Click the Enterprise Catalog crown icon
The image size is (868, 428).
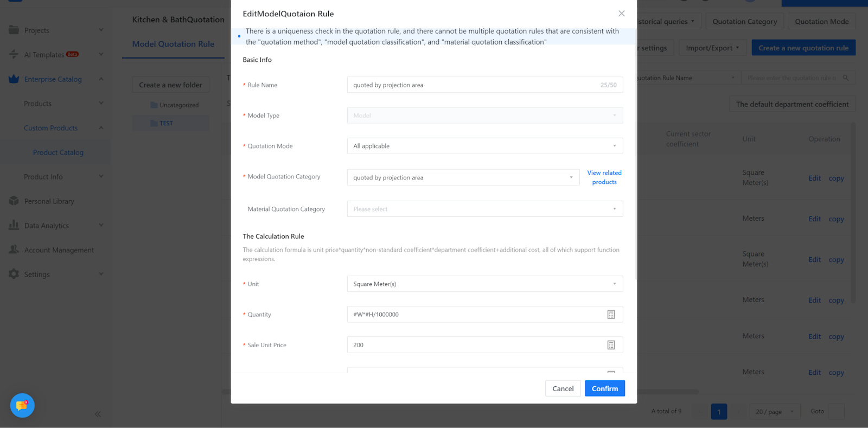14,79
